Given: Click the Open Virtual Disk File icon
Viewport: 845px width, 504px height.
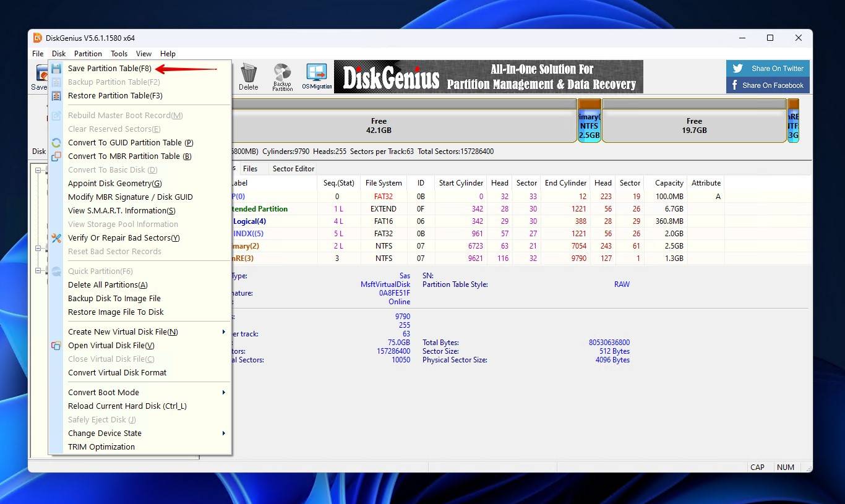Looking at the screenshot, I should [x=56, y=346].
